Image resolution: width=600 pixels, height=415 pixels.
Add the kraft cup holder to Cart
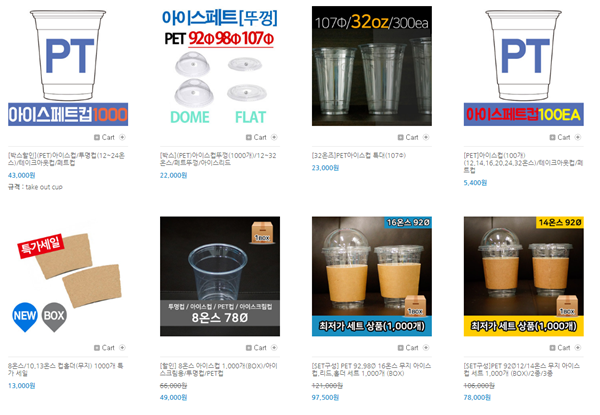[104, 347]
